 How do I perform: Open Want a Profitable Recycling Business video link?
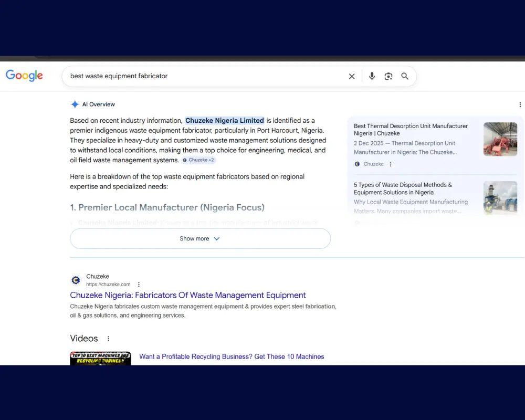click(232, 356)
